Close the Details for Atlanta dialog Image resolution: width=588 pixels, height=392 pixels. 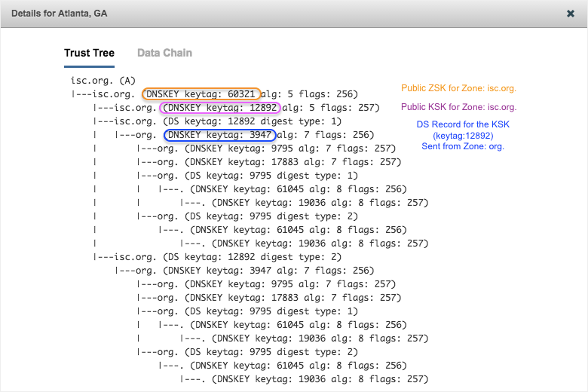tap(571, 14)
